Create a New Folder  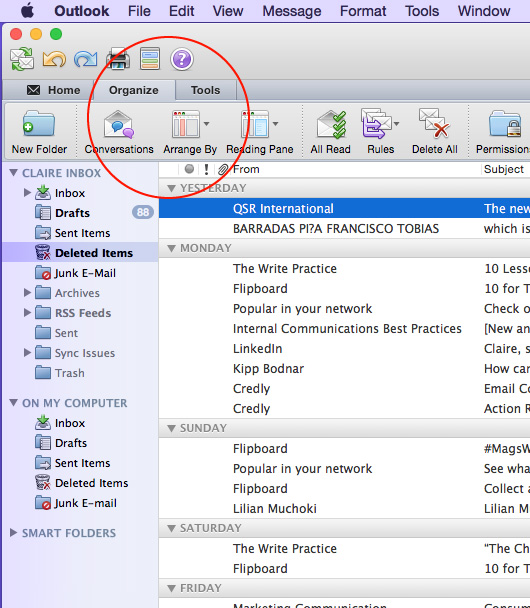coord(39,132)
